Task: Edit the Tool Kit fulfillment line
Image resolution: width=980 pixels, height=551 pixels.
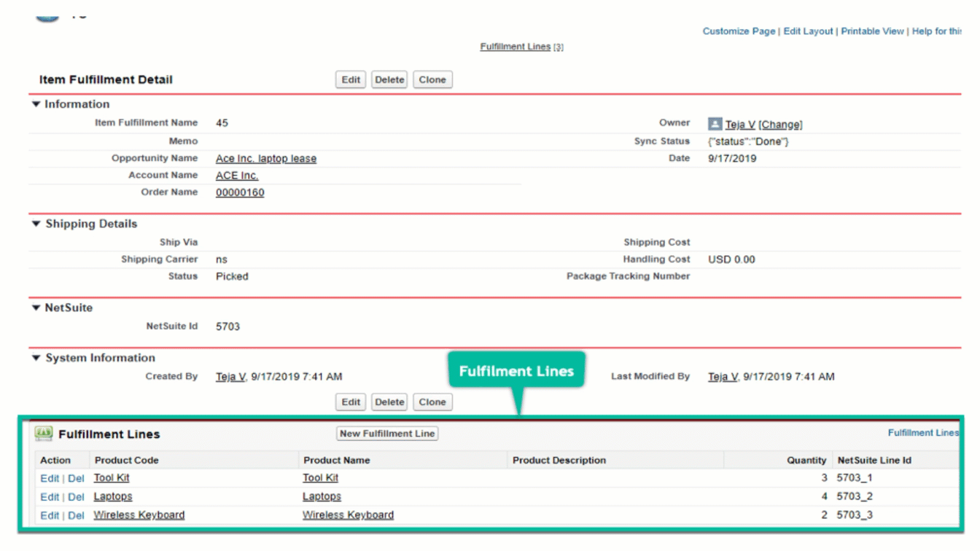Action: point(50,478)
